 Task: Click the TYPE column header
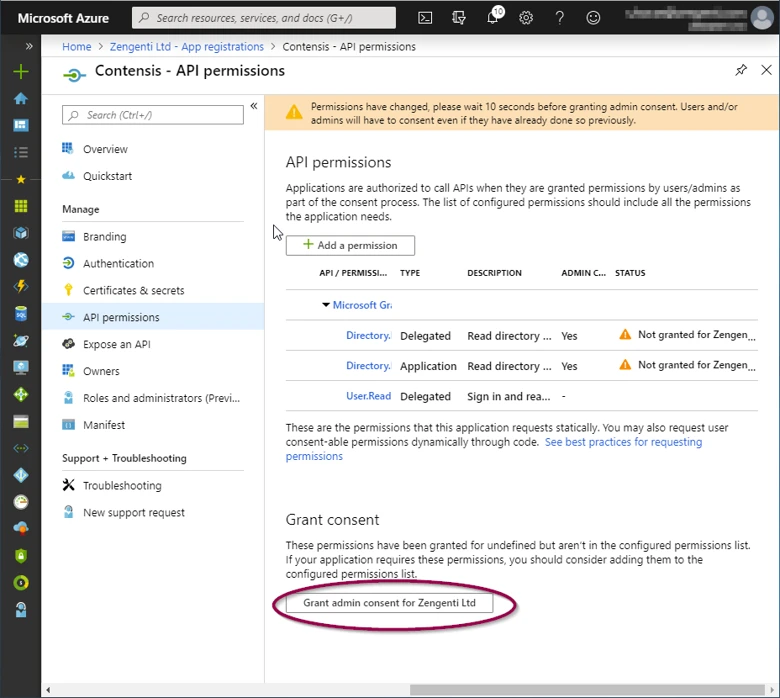pyautogui.click(x=410, y=273)
